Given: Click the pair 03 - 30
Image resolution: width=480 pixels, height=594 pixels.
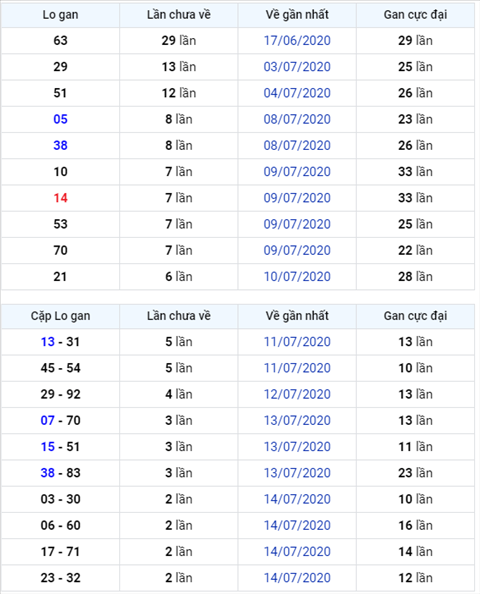Looking at the screenshot, I should coord(60,499).
